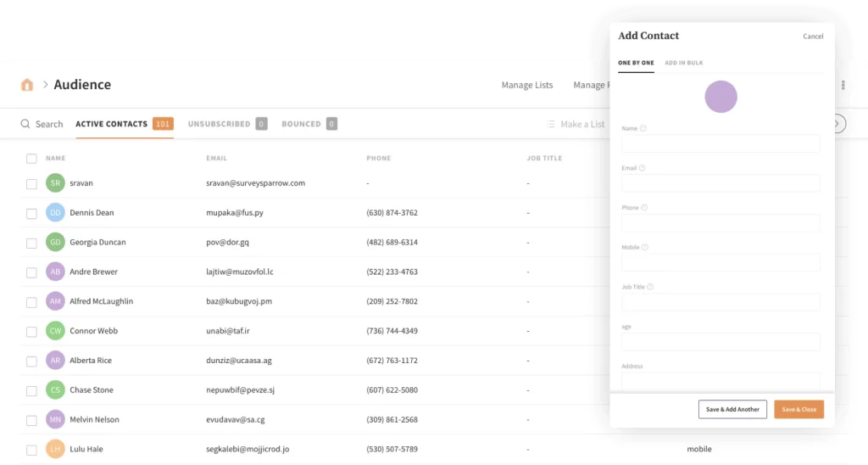Click Dennis Dean's DD avatar
Image resolution: width=868 pixels, height=465 pixels.
(x=55, y=212)
